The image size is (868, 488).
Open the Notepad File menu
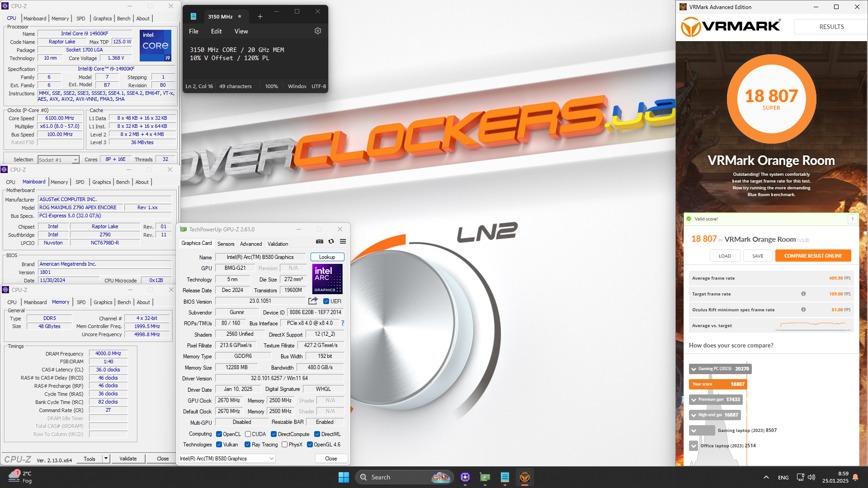coord(193,31)
